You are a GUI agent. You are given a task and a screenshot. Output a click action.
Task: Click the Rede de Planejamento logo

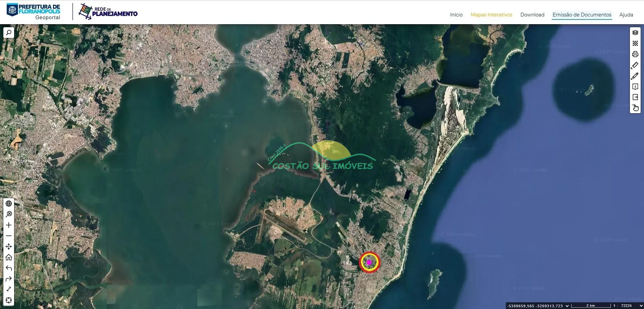(108, 12)
